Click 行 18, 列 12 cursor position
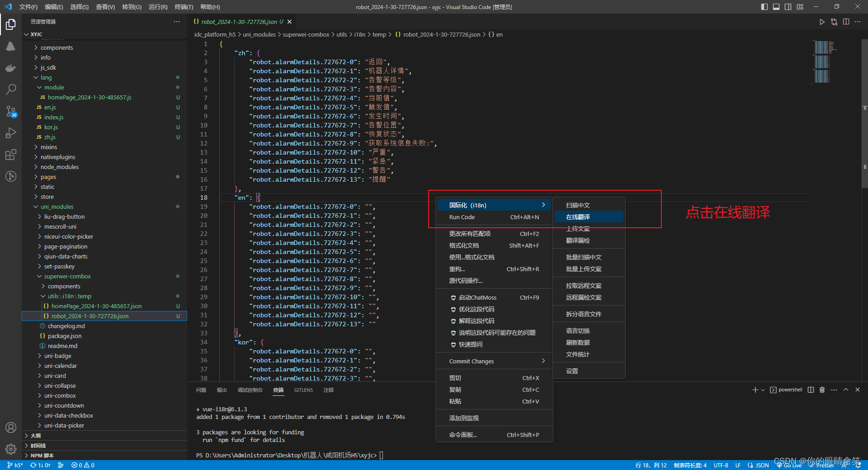Image resolution: width=868 pixels, height=470 pixels. tap(651, 465)
